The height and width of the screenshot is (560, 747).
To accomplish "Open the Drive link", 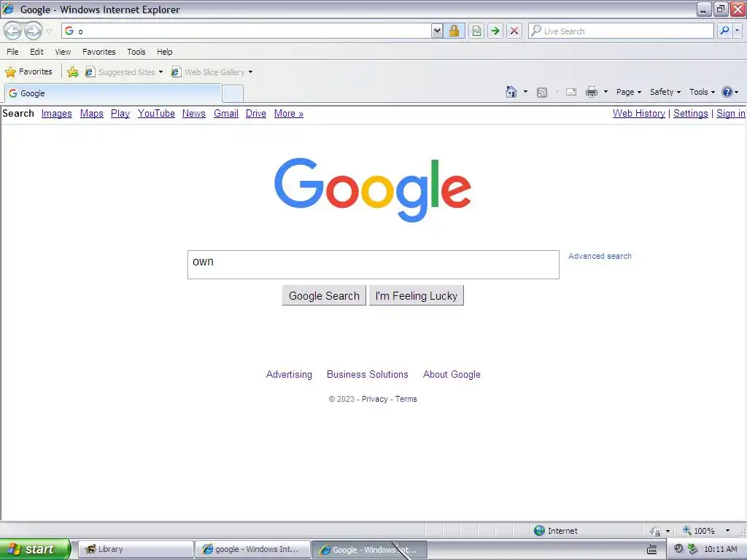I will [x=256, y=113].
